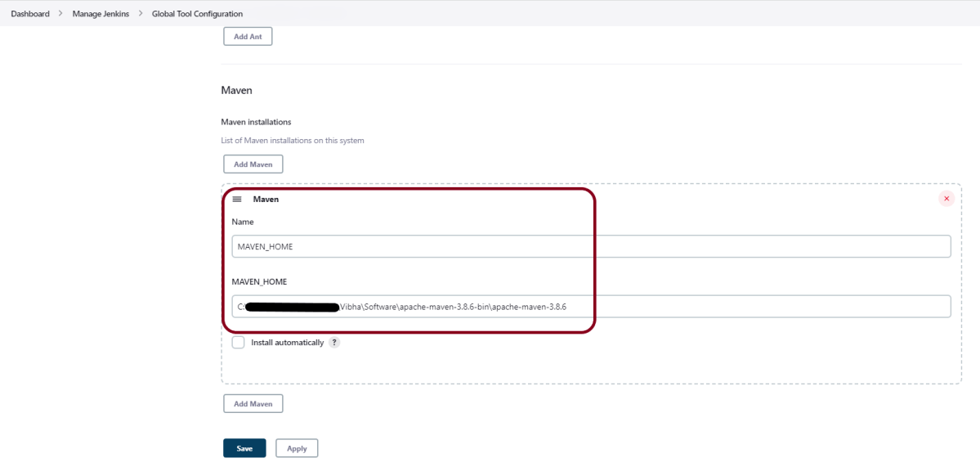Apply the configuration changes

coord(297,448)
